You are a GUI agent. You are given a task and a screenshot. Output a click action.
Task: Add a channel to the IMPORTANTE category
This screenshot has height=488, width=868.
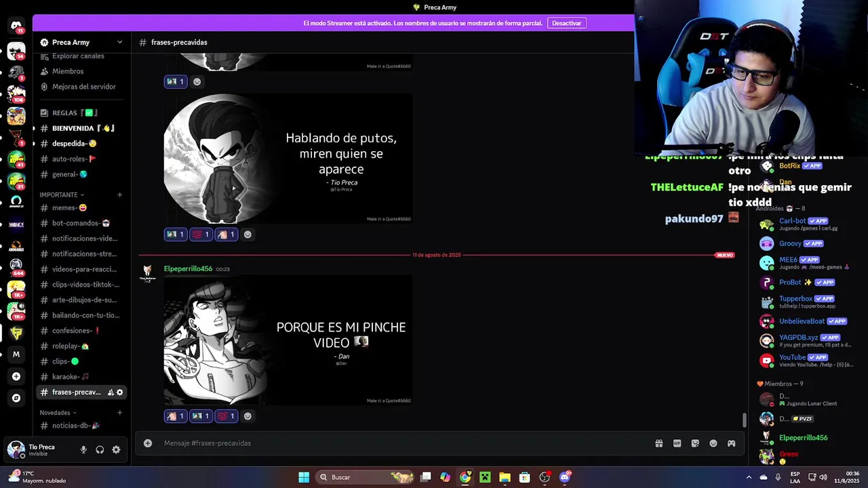point(119,195)
